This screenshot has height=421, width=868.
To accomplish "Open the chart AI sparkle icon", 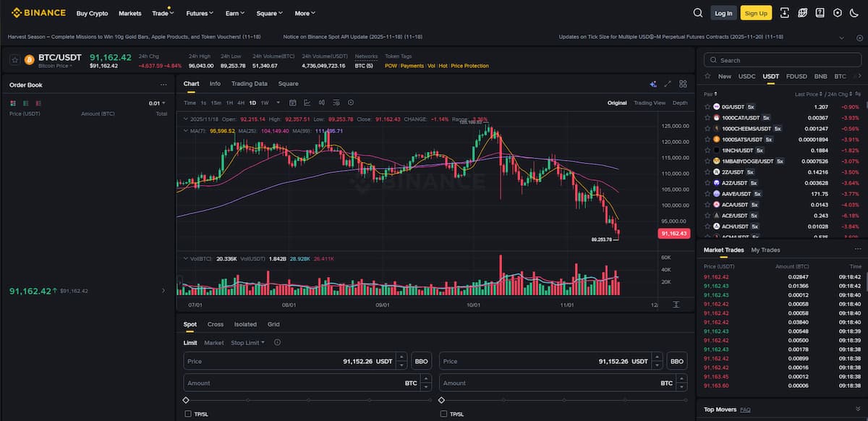I will coord(653,84).
